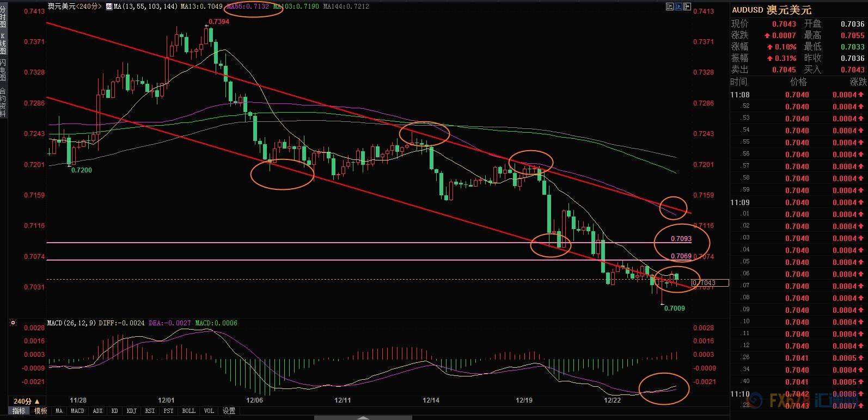Click the 0.7043 current price marker
Screen dimensions: 868x420
tap(710, 283)
